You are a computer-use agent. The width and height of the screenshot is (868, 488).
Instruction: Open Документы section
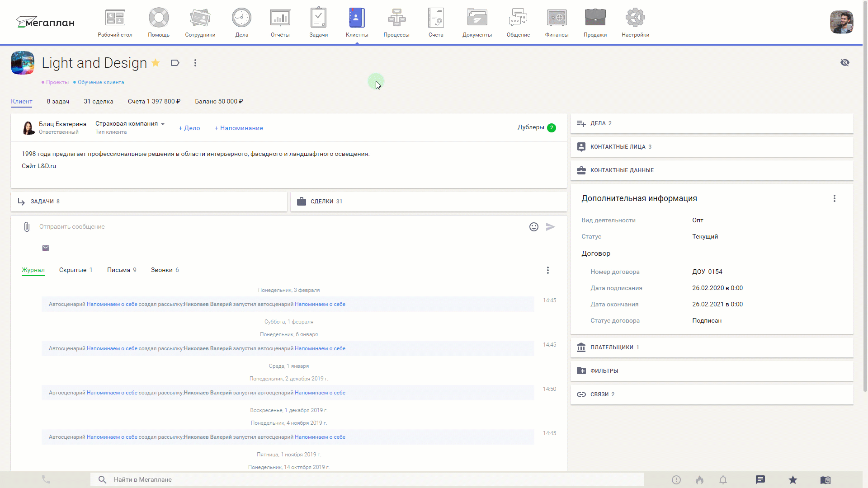click(x=477, y=23)
